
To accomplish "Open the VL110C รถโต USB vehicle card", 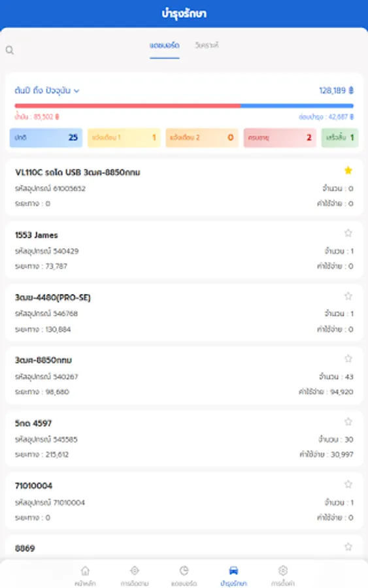I will (184, 188).
